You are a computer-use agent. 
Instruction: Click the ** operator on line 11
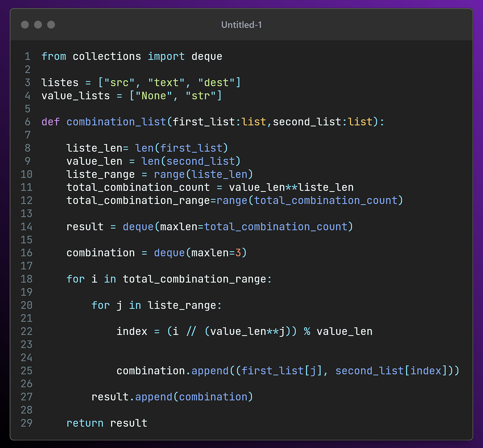tap(292, 187)
